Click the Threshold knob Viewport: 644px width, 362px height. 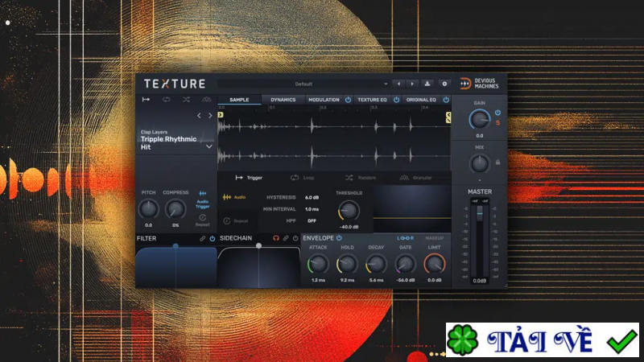tap(349, 211)
